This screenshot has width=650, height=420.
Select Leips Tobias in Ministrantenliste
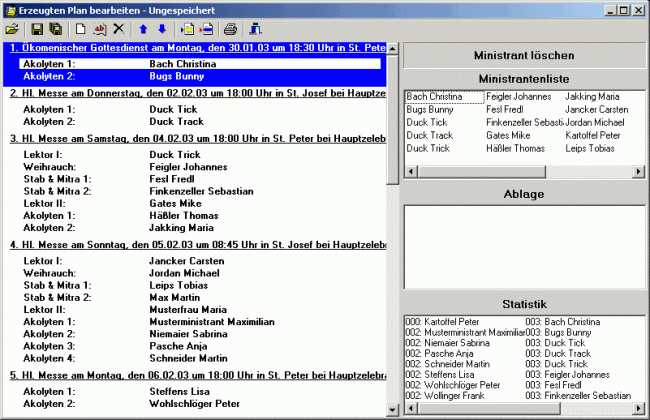point(590,148)
